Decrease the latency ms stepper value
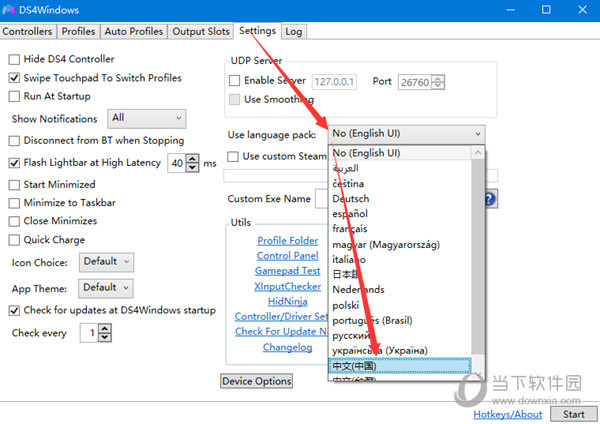This screenshot has width=600, height=424. tap(193, 167)
